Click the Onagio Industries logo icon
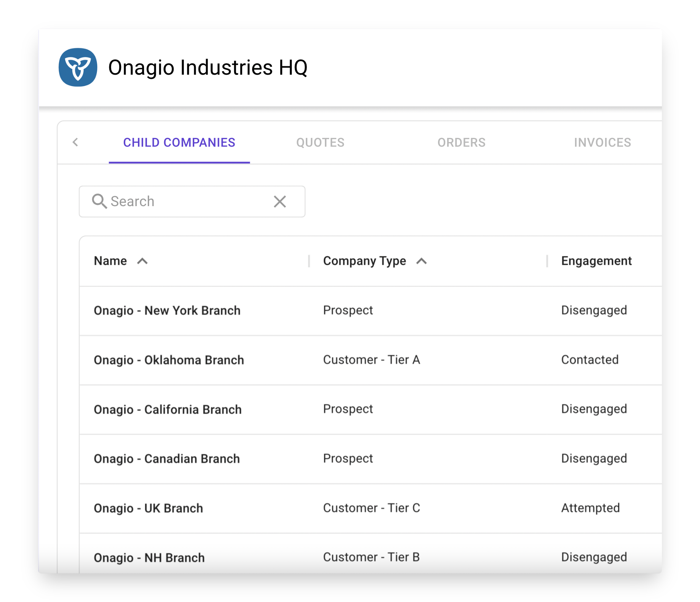This screenshot has width=700, height=602. tap(78, 67)
